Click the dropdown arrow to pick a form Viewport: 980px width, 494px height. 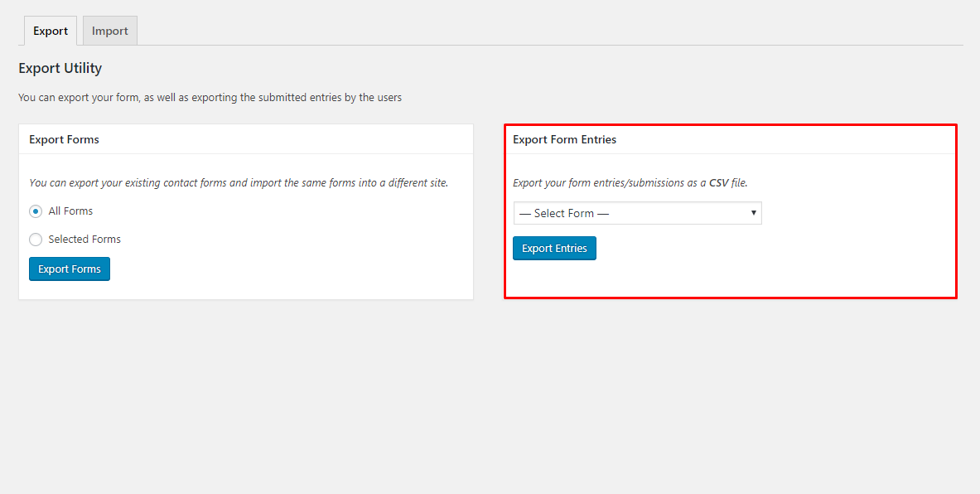753,213
